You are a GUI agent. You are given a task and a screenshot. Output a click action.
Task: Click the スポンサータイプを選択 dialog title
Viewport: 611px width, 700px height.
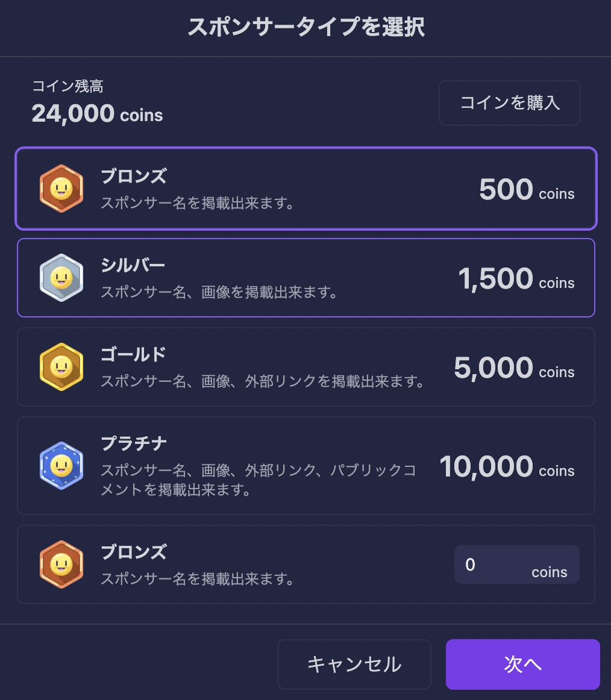click(305, 28)
